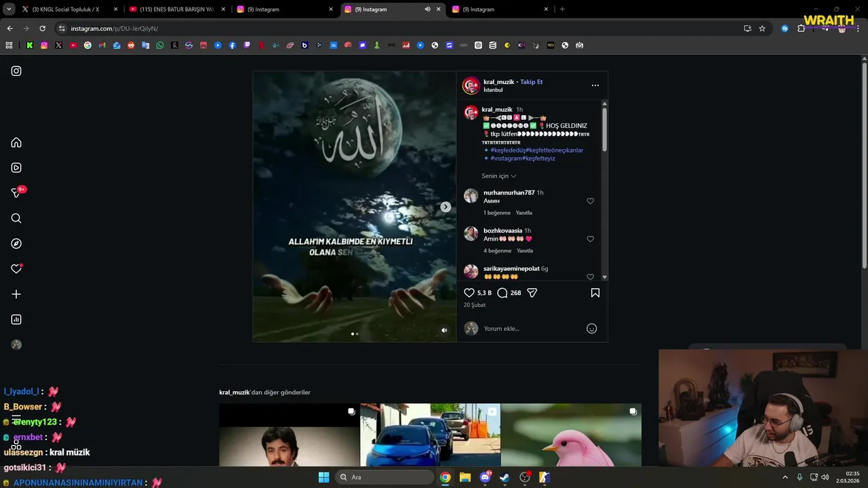Open the İstanbul location link

(x=493, y=90)
